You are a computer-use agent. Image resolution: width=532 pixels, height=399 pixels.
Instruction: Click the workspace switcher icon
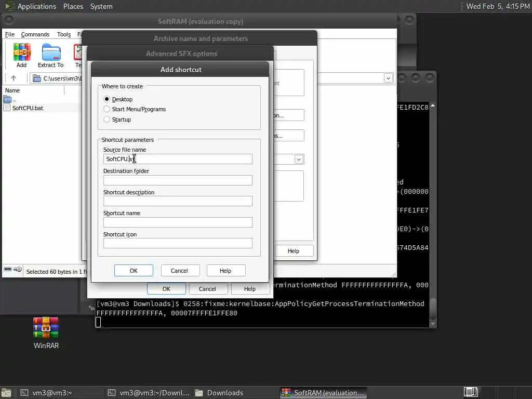471,392
